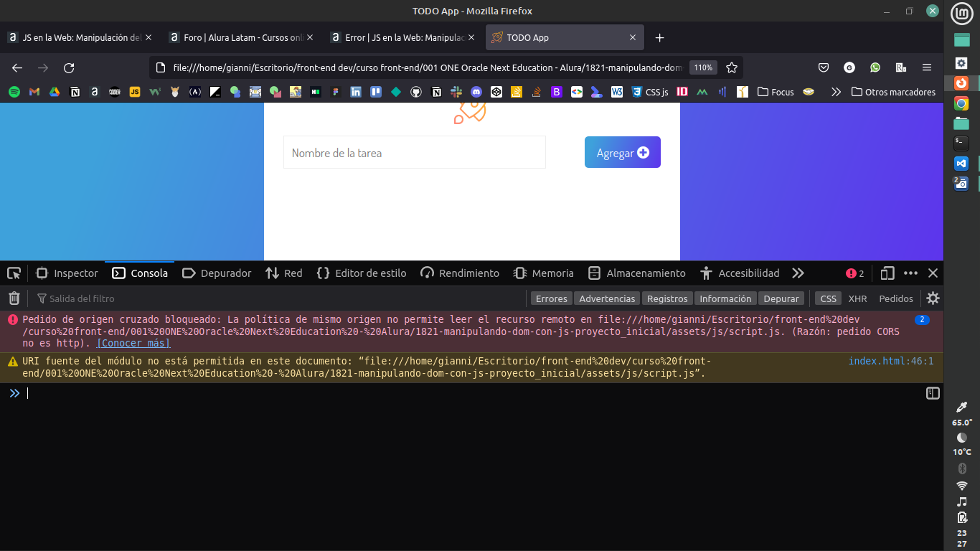Open VS Code from the system panel
This screenshot has height=551, width=980.
(x=961, y=163)
